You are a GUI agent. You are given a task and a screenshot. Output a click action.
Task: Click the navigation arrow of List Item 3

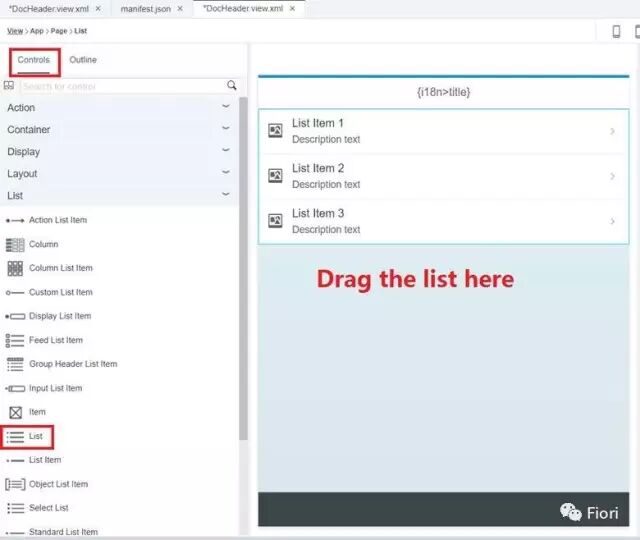click(612, 221)
